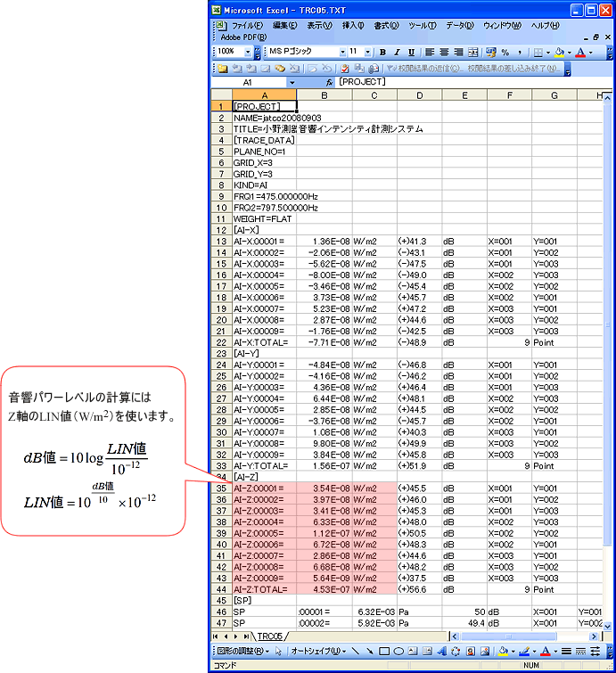The width and height of the screenshot is (616, 673).
Task: Select the Arrow drawing tool
Action: (369, 652)
